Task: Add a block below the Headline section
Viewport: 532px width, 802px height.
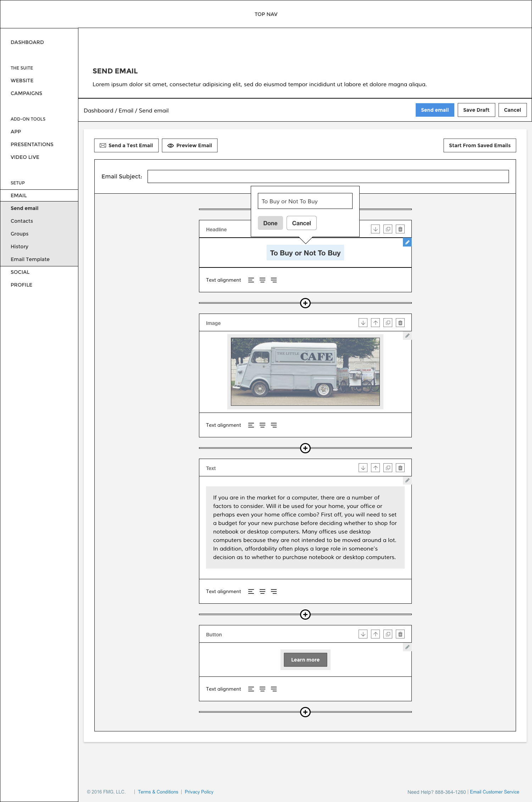Action: click(305, 303)
